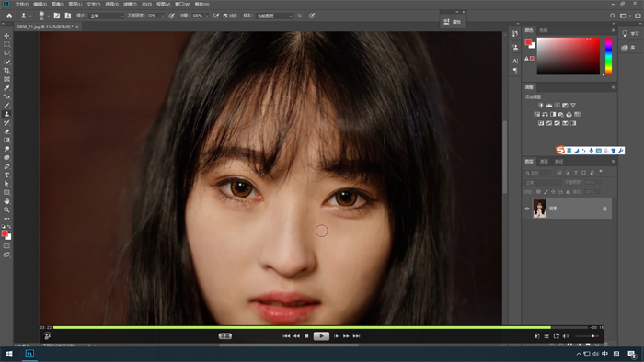Image resolution: width=644 pixels, height=362 pixels.
Task: Open the Edit Toolbar three-dots menu
Action: coord(6,219)
